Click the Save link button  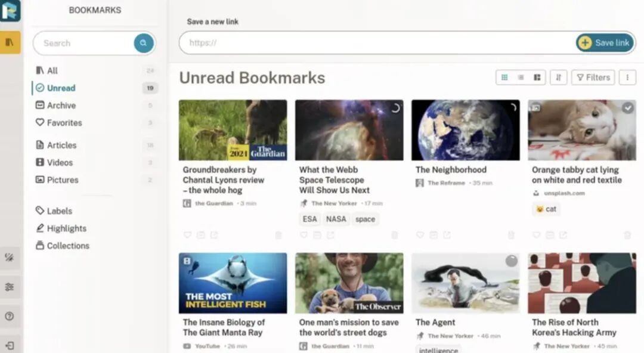pyautogui.click(x=605, y=43)
